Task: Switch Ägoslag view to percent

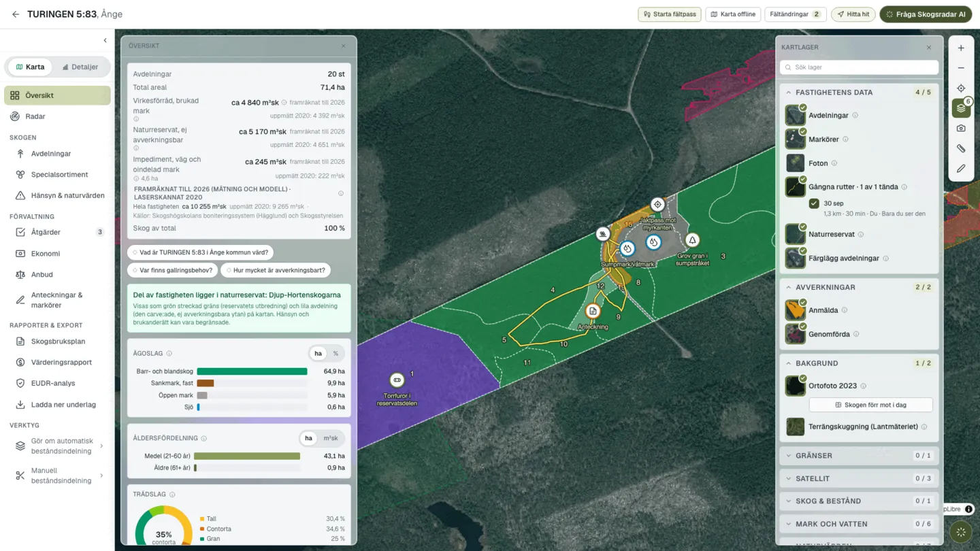Action: click(x=336, y=354)
